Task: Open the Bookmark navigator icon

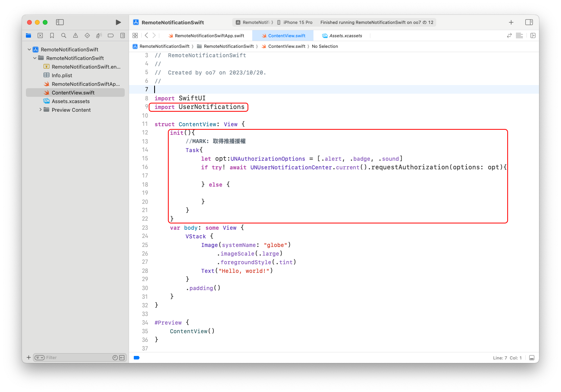Action: pos(52,36)
